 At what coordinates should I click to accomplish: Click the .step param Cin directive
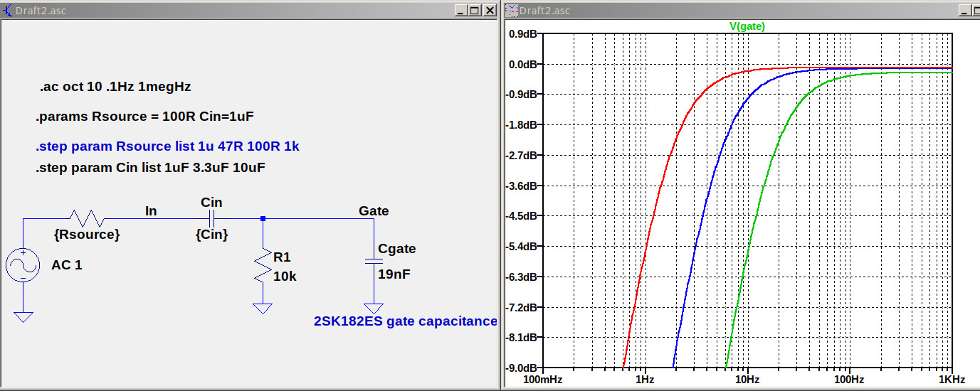tap(150, 168)
